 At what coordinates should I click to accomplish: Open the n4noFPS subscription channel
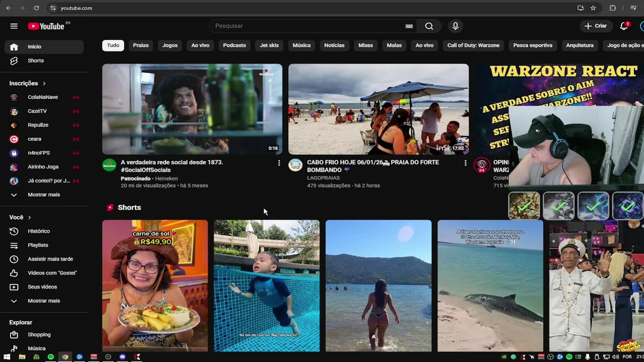coord(45,153)
